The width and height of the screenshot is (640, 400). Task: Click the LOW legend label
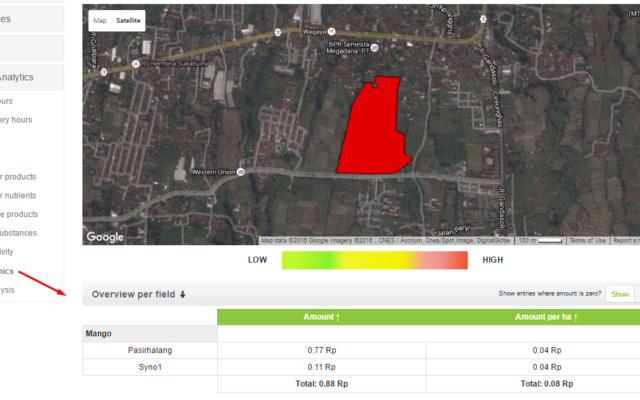(257, 260)
